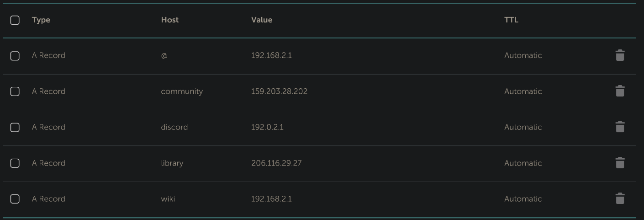The width and height of the screenshot is (644, 220).
Task: Open record type for library A Record
Action: [48, 163]
